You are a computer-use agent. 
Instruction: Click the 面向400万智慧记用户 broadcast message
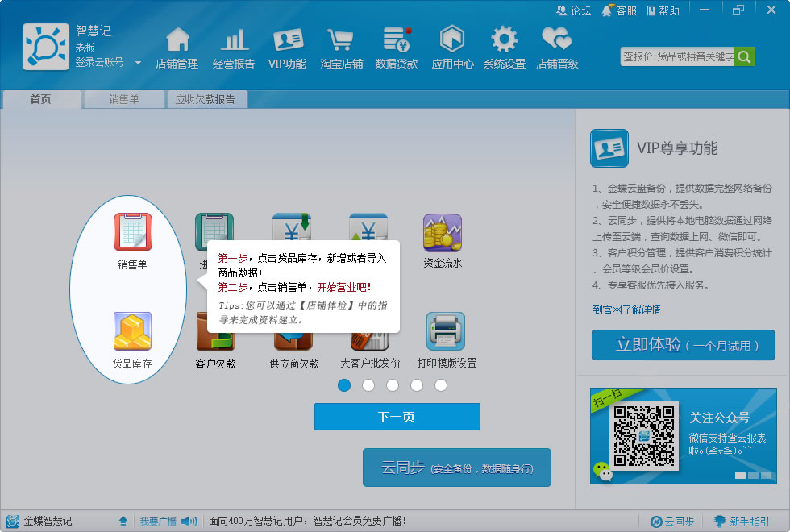tap(307, 521)
